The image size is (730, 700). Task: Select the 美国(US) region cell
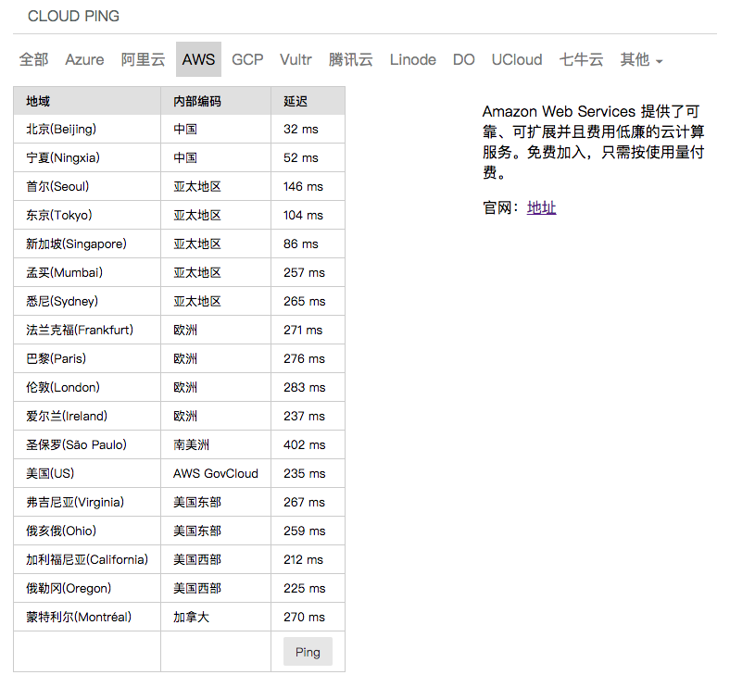click(87, 473)
